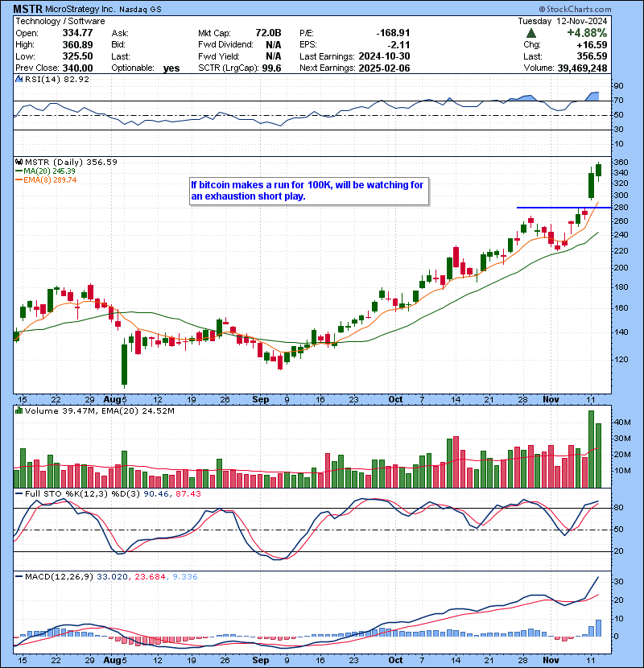Screen dimensions: 644x668
Task: Click the blue bitcoin 100K annotation box
Action: [x=309, y=192]
